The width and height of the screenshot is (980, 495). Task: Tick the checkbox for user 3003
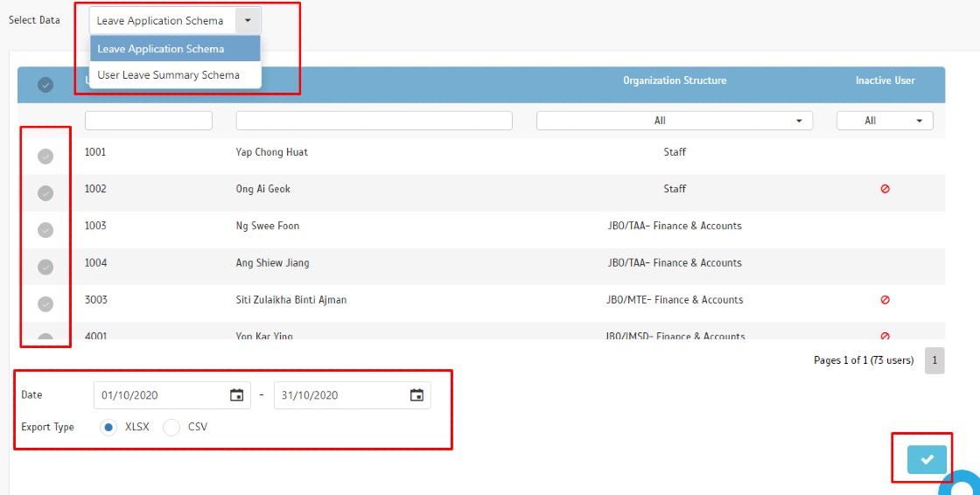[45, 303]
